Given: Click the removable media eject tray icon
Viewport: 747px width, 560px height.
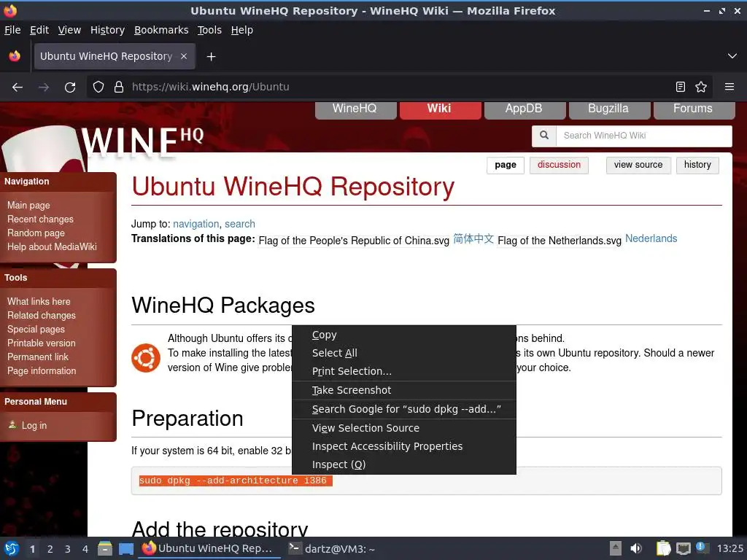Looking at the screenshot, I should (x=616, y=548).
